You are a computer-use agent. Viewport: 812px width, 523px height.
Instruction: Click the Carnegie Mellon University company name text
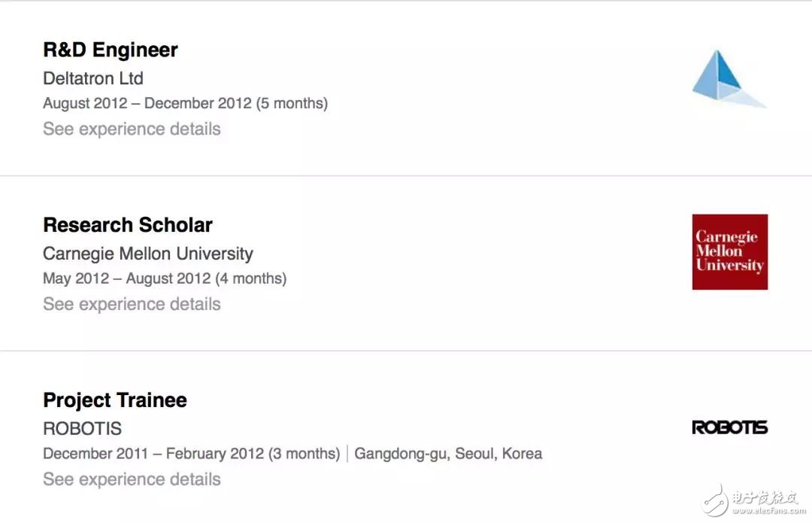[x=148, y=254]
